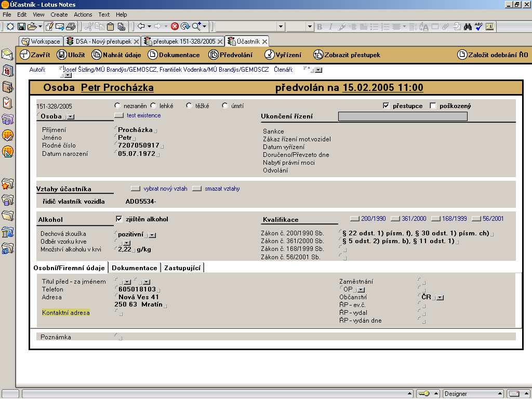Open the font name dropdown in toolbar

(281, 26)
